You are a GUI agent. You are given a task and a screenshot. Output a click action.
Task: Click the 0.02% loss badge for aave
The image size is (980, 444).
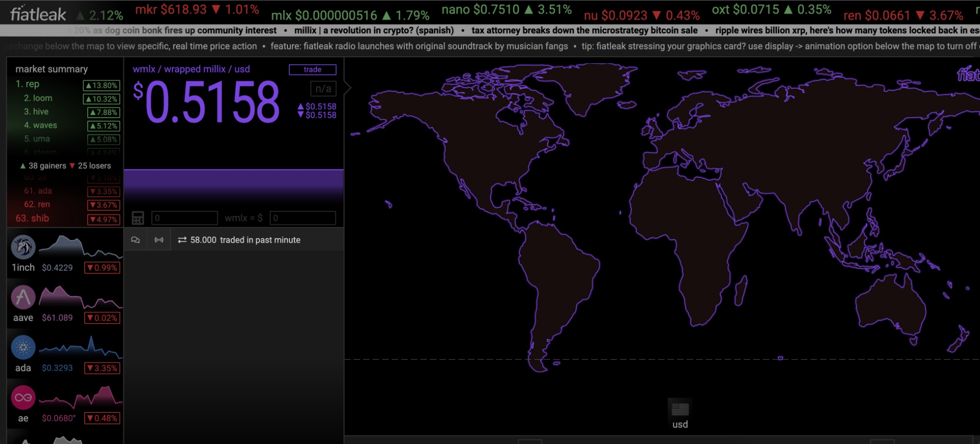102,318
